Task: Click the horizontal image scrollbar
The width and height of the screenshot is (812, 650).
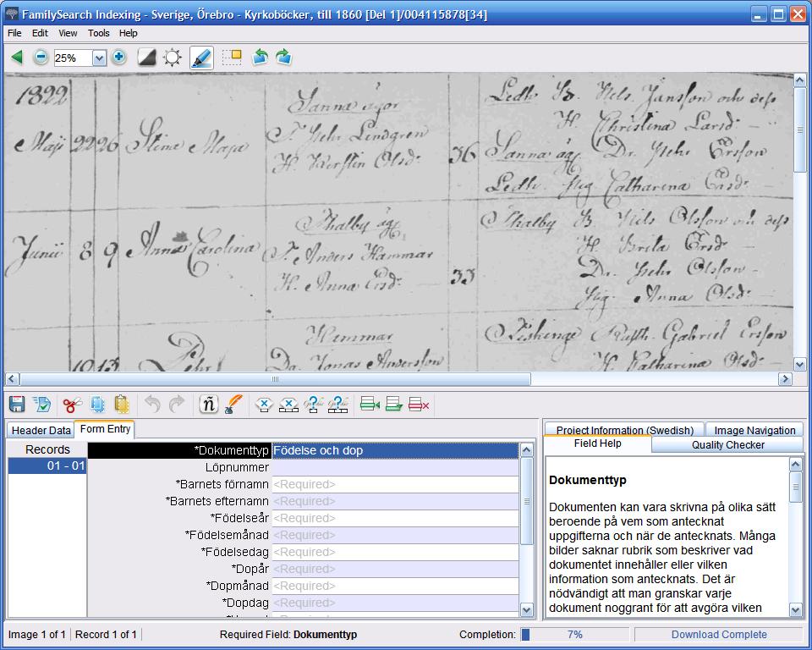Action: [x=275, y=379]
